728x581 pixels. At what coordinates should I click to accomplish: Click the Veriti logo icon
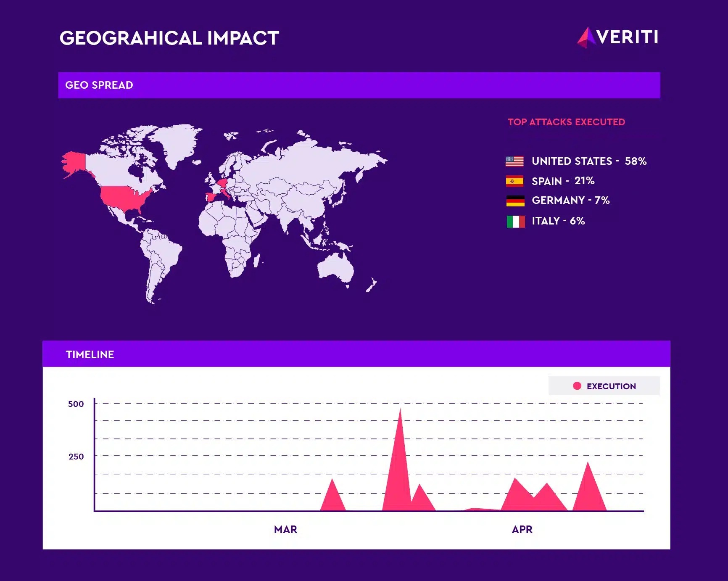pyautogui.click(x=586, y=37)
